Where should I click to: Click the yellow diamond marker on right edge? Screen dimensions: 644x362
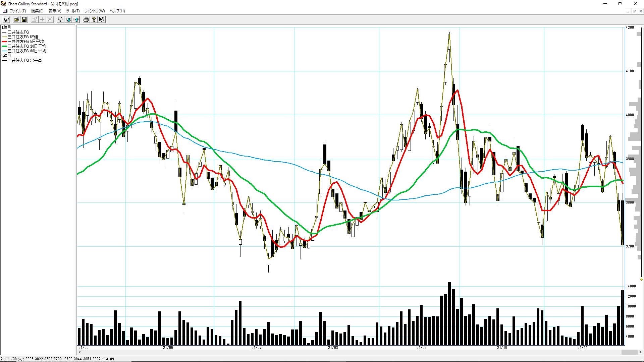[x=641, y=279]
